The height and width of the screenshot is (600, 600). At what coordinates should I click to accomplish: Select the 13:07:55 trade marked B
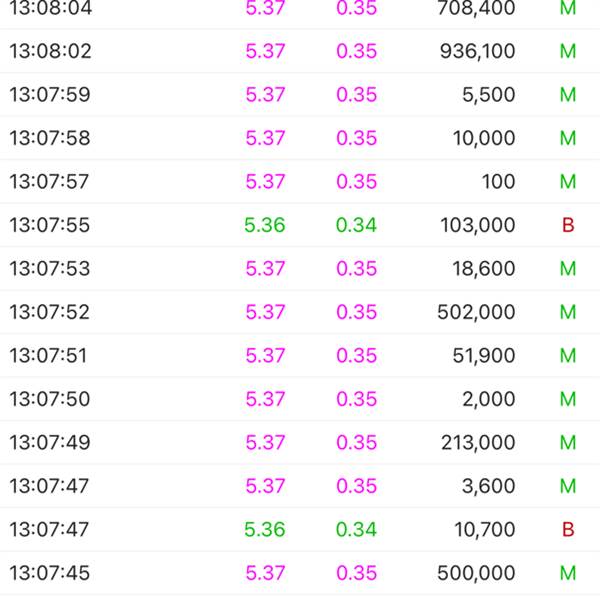[300, 225]
